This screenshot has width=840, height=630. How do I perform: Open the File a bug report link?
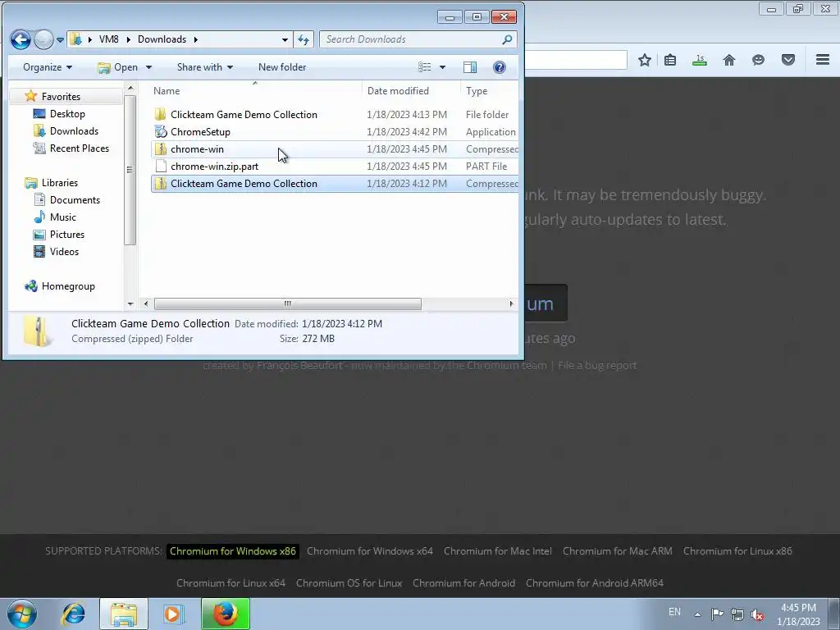(597, 365)
